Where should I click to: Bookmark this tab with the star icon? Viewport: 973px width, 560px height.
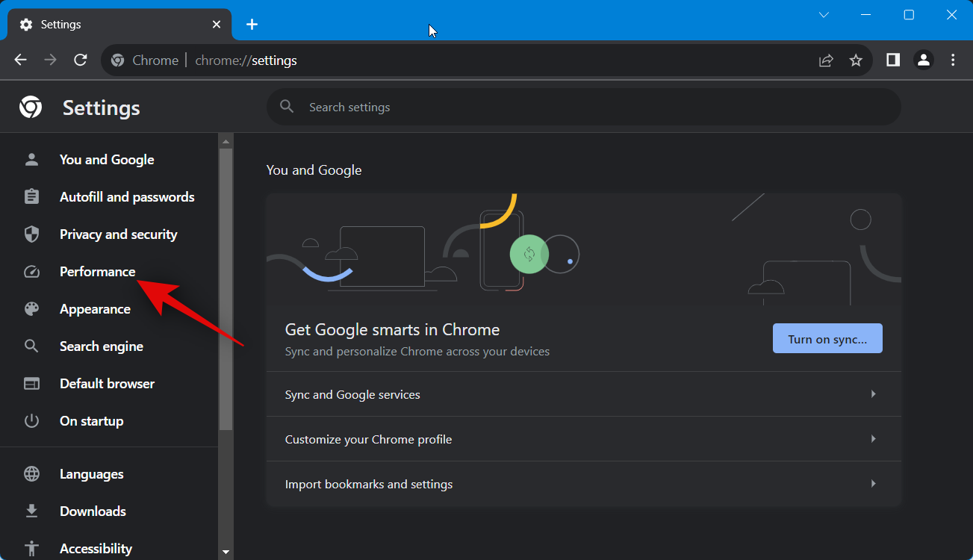(856, 60)
